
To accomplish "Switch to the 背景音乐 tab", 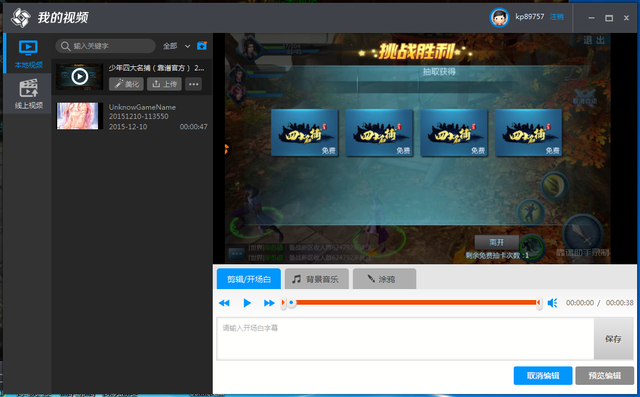I will [x=317, y=279].
